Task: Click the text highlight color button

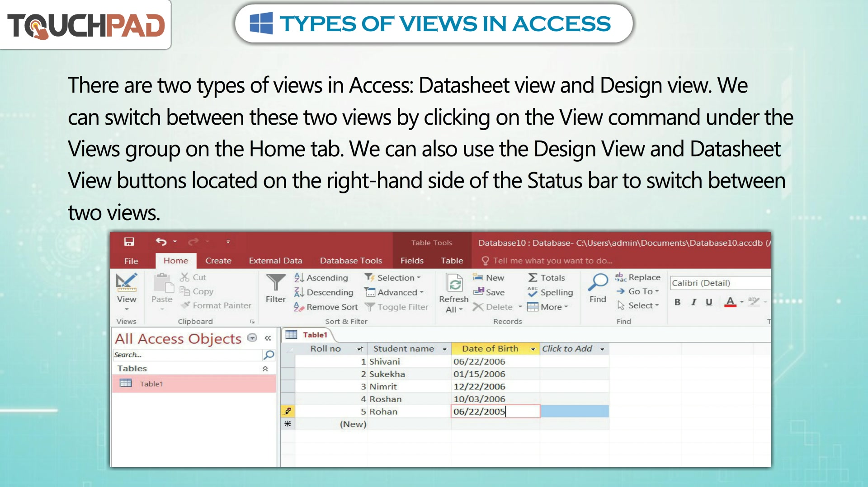Action: coord(754,301)
